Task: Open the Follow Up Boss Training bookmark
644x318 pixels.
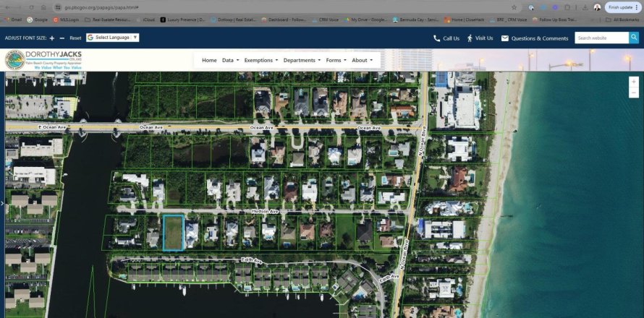Action: 555,20
